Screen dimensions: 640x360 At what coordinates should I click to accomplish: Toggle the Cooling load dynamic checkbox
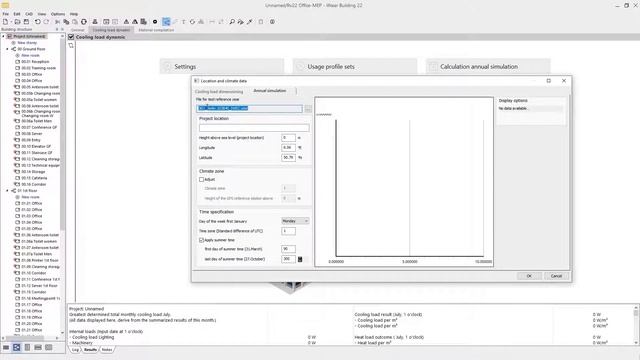coord(71,37)
